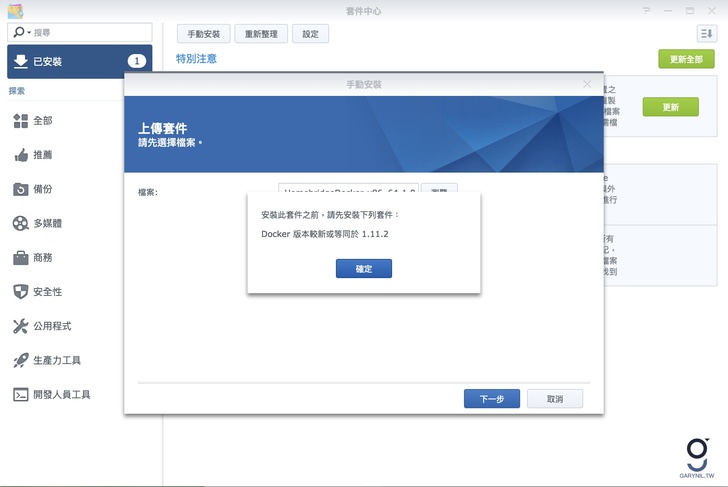Viewport: 728px width, 487px height.
Task: Click the 下一步 button in manual install
Action: pyautogui.click(x=492, y=398)
